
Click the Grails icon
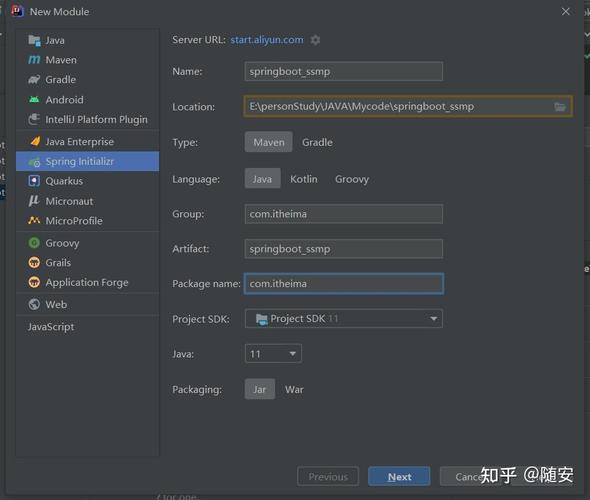(x=34, y=263)
